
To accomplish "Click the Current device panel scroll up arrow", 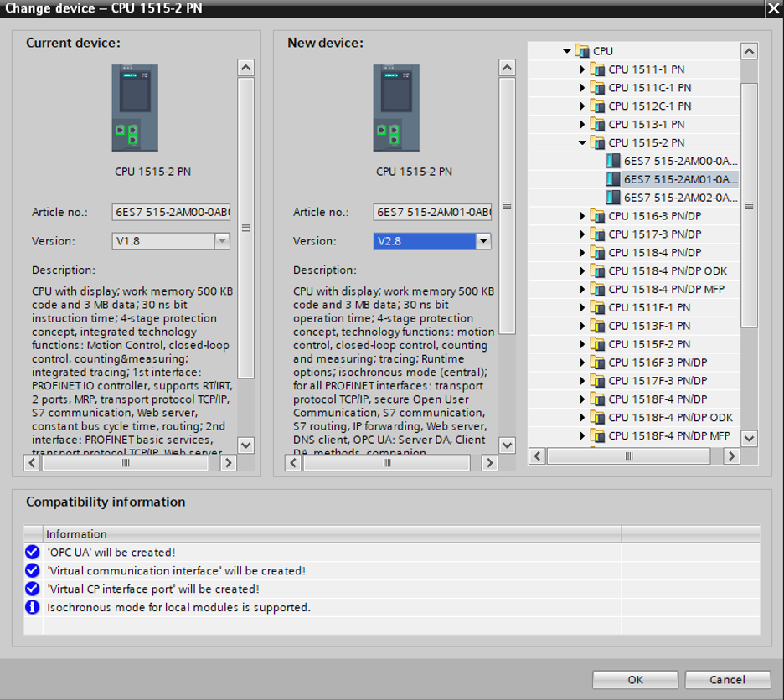I will point(246,67).
